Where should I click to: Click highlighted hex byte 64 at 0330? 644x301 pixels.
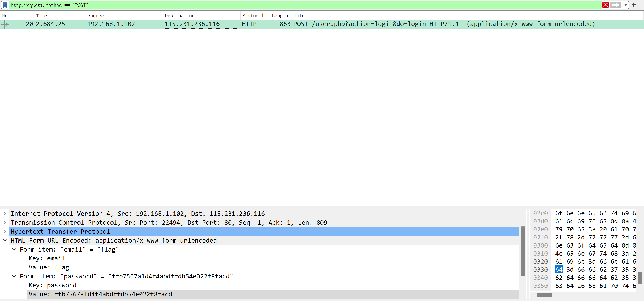click(x=559, y=270)
